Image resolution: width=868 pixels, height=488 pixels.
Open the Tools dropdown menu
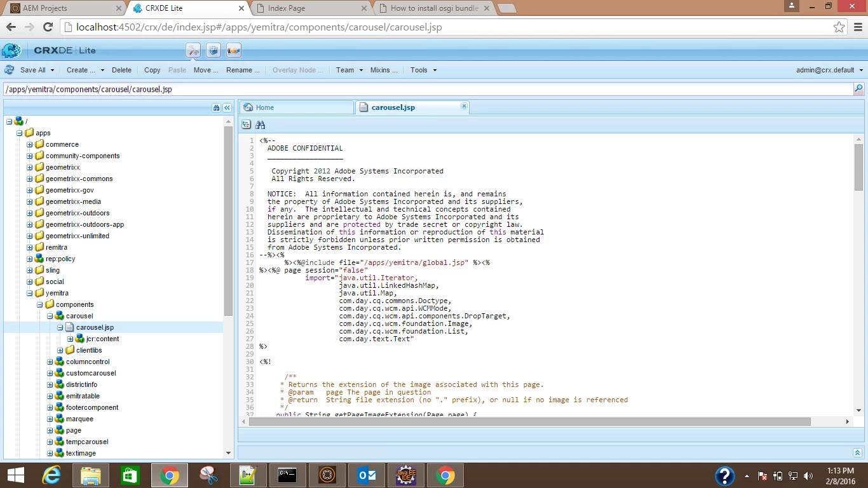coord(423,70)
